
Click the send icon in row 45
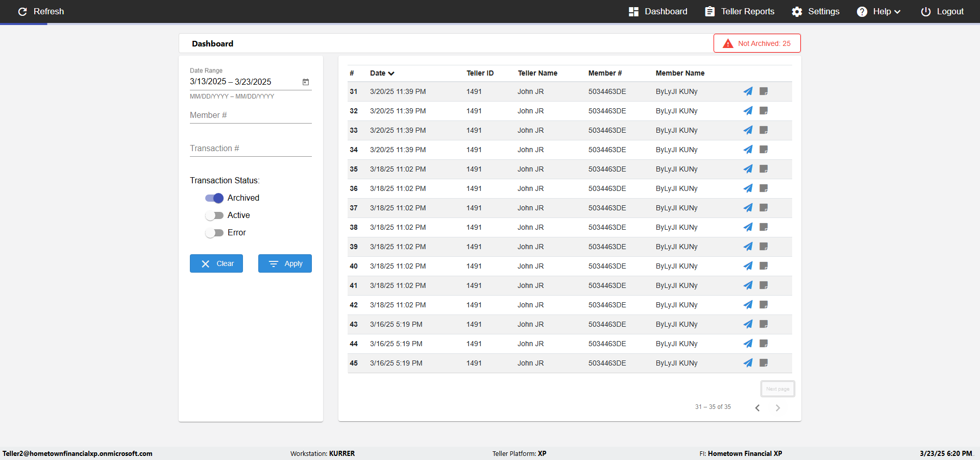pos(748,363)
